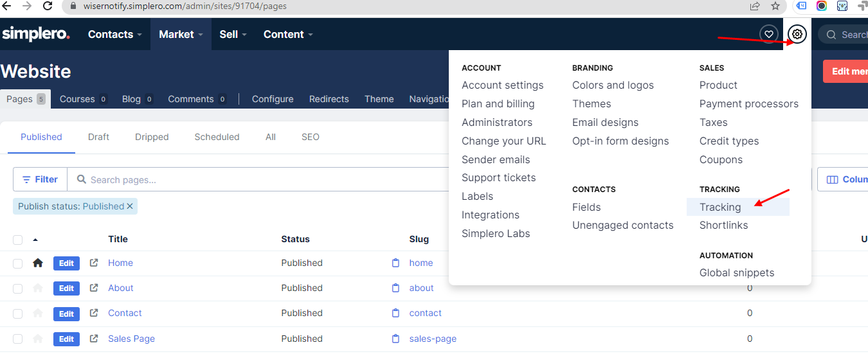Click Edit button for Contact page
The image size is (868, 354).
66,314
